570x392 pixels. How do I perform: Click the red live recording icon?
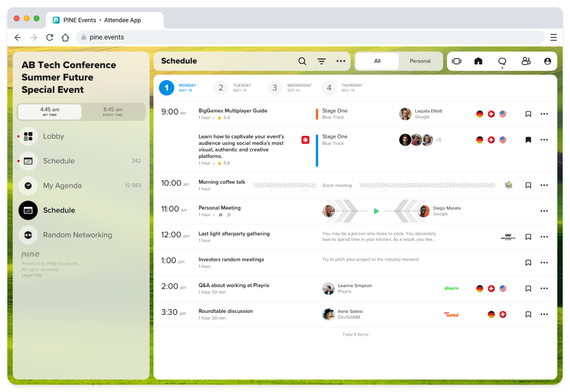point(305,140)
